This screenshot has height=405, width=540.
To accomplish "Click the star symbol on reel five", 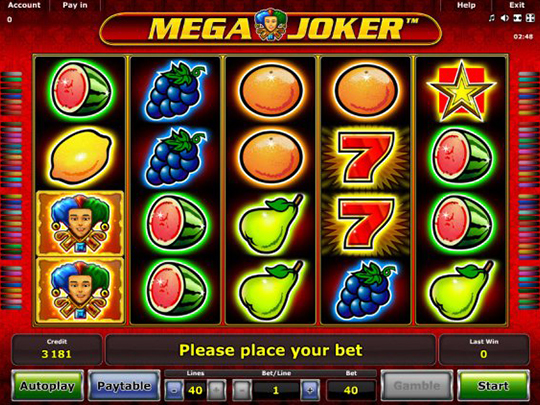I will click(x=461, y=91).
